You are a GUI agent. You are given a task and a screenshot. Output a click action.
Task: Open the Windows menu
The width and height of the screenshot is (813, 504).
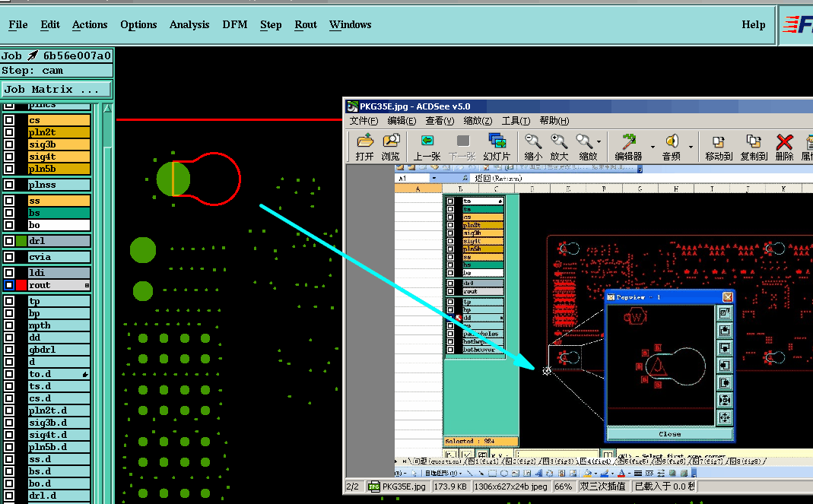(350, 24)
